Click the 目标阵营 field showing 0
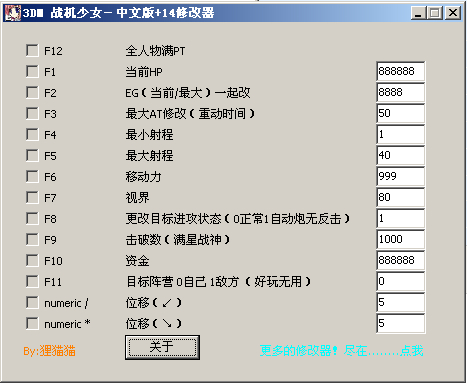 401,281
